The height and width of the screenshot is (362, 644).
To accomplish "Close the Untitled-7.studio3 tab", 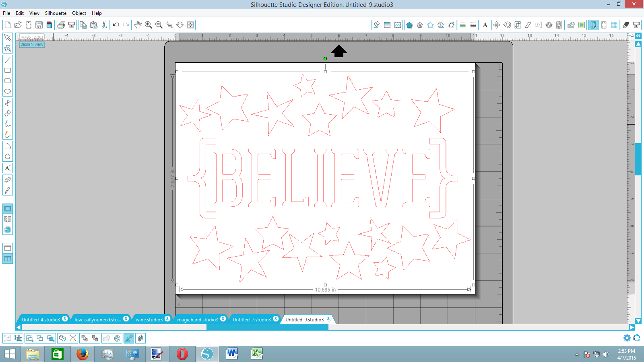I will coord(276,319).
